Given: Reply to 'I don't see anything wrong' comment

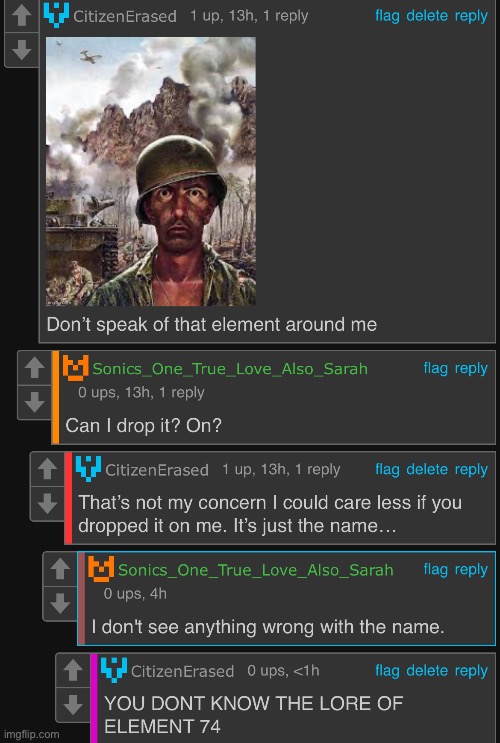Looking at the screenshot, I should (471, 570).
